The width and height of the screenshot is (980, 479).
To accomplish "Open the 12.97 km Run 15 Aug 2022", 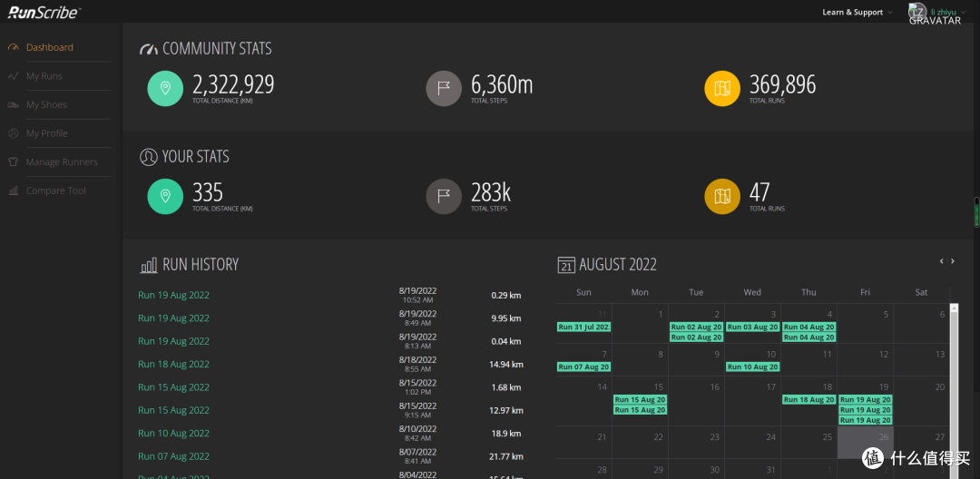I will point(173,411).
